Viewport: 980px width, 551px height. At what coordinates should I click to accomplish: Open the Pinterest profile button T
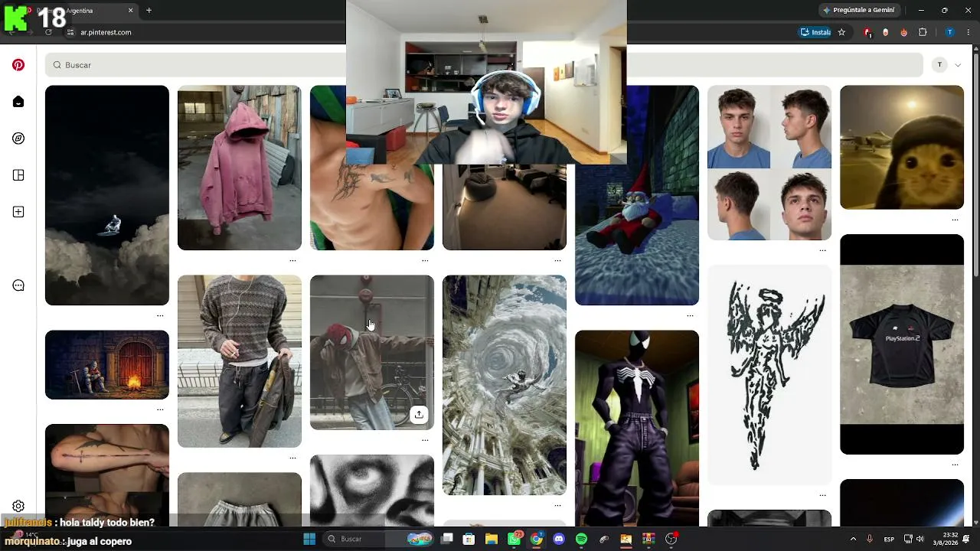click(x=939, y=65)
